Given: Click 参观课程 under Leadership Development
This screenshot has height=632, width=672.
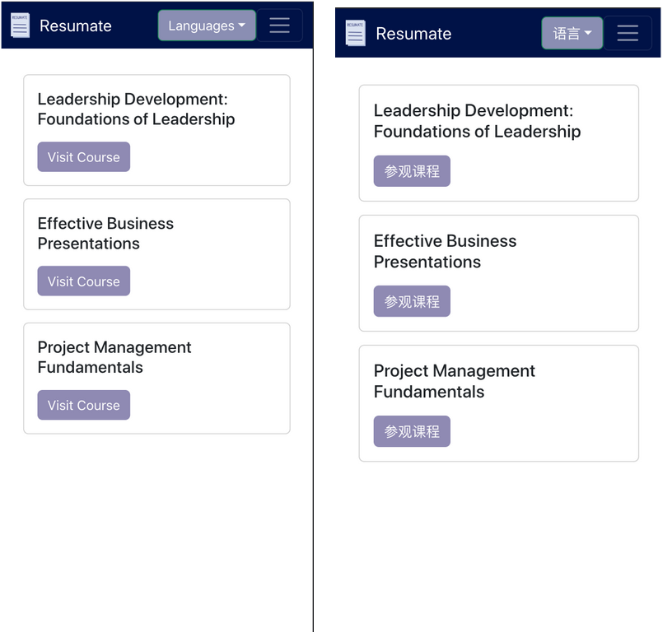Looking at the screenshot, I should [x=412, y=171].
